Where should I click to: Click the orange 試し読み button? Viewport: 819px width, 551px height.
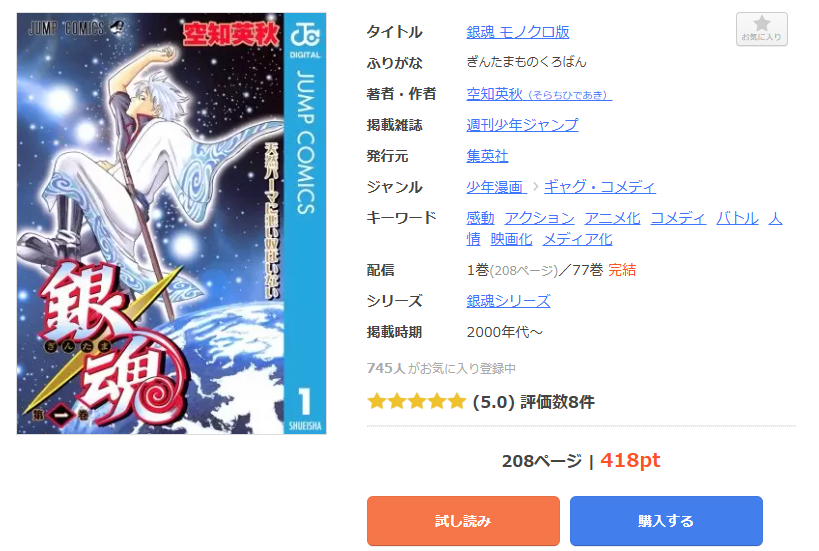pyautogui.click(x=463, y=521)
